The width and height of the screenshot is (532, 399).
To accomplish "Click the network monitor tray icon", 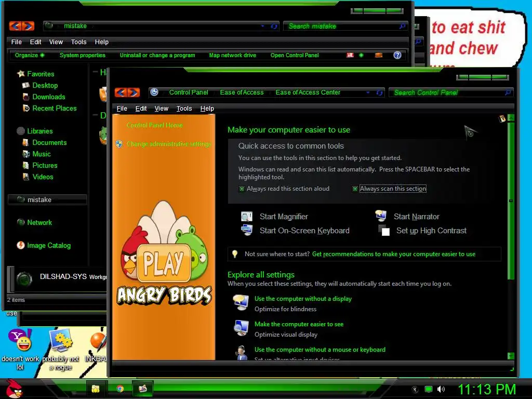I will tap(429, 389).
